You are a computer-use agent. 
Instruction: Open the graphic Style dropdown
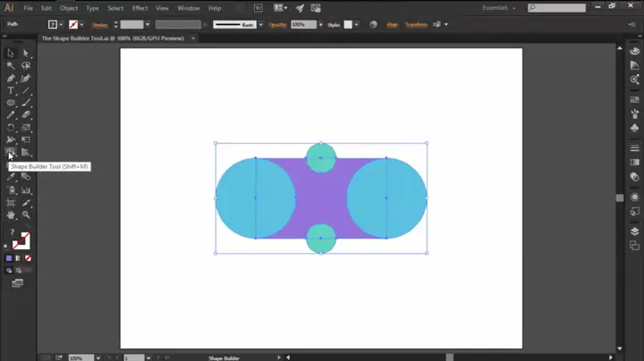356,25
